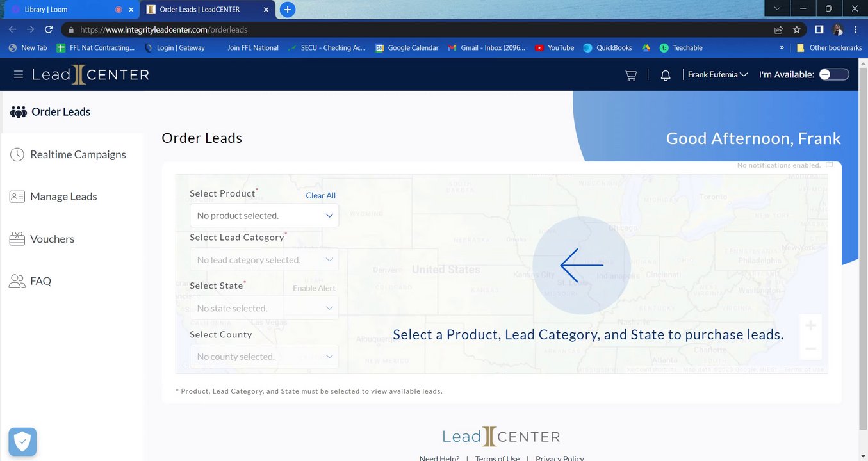868x461 pixels.
Task: Open the Select State dropdown
Action: (264, 308)
